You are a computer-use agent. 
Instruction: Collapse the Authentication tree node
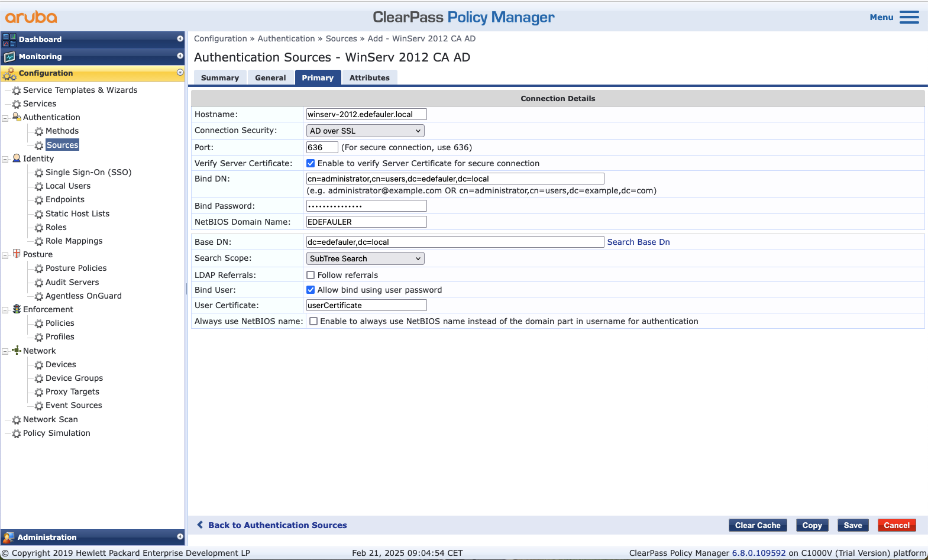tap(5, 118)
